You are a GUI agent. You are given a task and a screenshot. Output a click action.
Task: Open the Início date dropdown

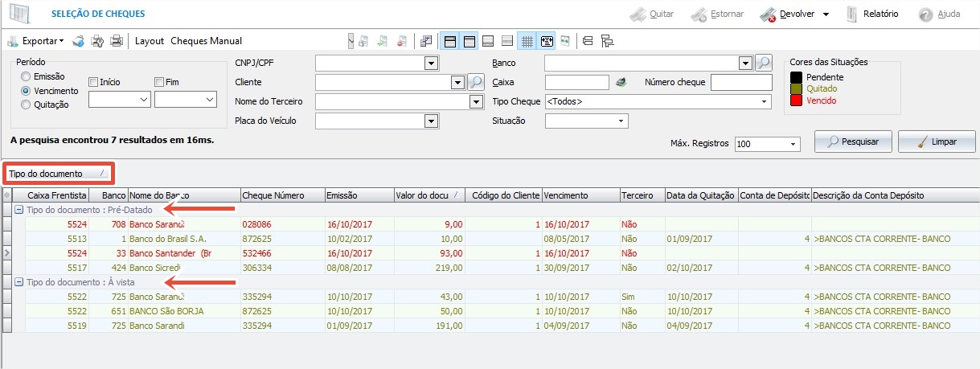coord(145,99)
